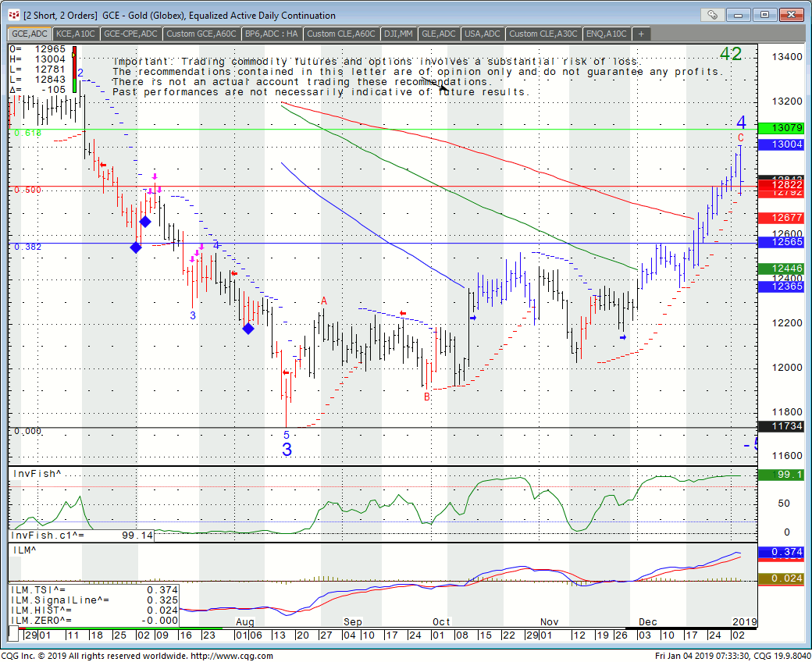Click the blue wave 4 label near the top right
The height and width of the screenshot is (662, 812).
[741, 123]
